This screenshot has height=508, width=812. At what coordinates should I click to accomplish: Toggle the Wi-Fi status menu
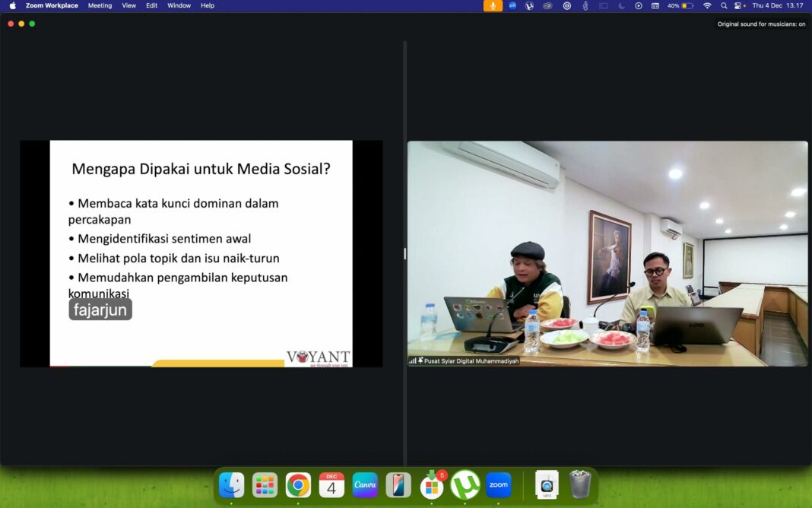[707, 5]
